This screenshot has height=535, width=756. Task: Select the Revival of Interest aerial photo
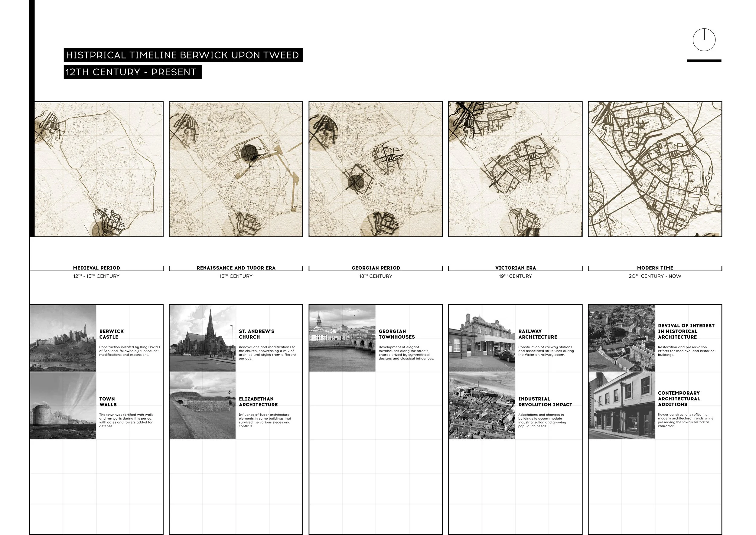[621, 338]
